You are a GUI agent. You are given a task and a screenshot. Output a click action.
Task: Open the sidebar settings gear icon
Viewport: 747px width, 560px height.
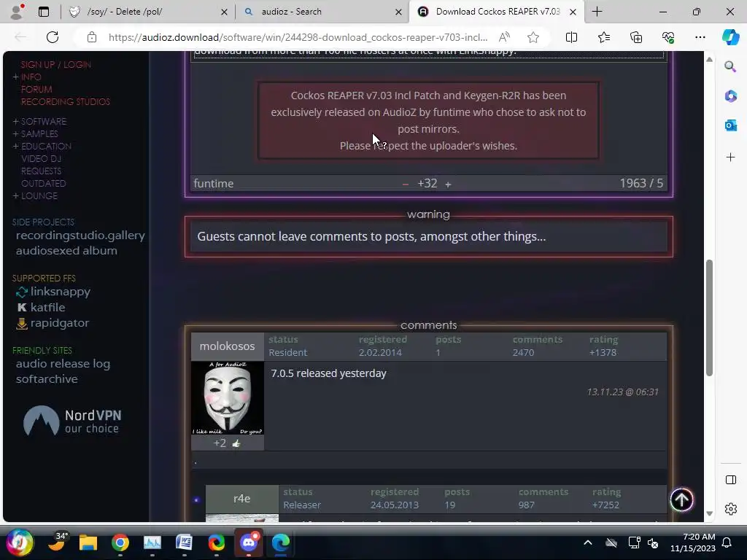pyautogui.click(x=730, y=509)
